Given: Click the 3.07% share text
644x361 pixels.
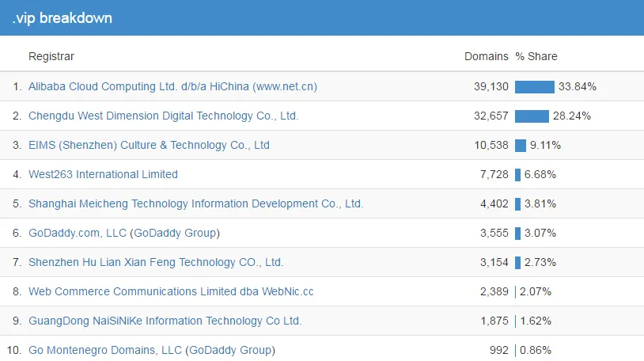Looking at the screenshot, I should coord(540,233).
